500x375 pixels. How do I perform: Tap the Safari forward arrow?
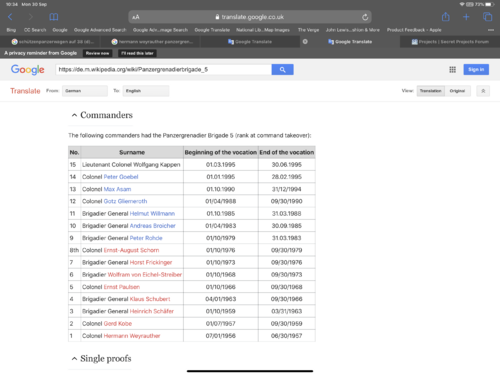(x=31, y=17)
